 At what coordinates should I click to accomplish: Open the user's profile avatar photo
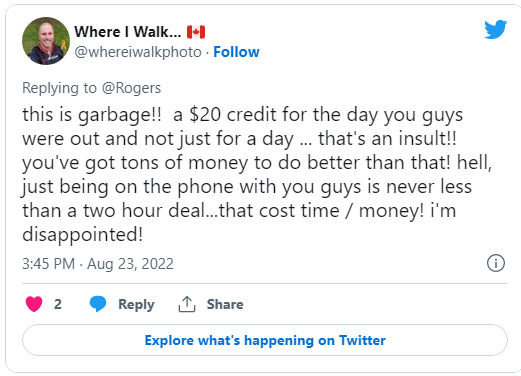(46, 41)
